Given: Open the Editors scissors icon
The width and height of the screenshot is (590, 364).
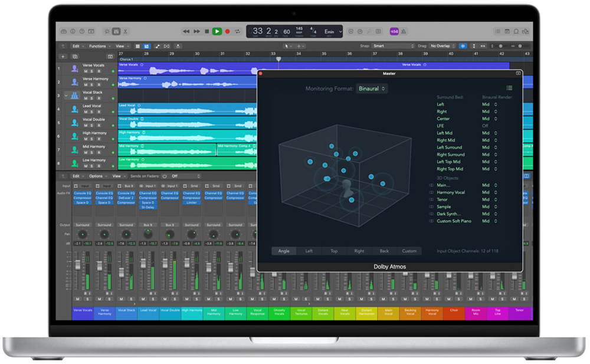Looking at the screenshot, I should click(125, 32).
